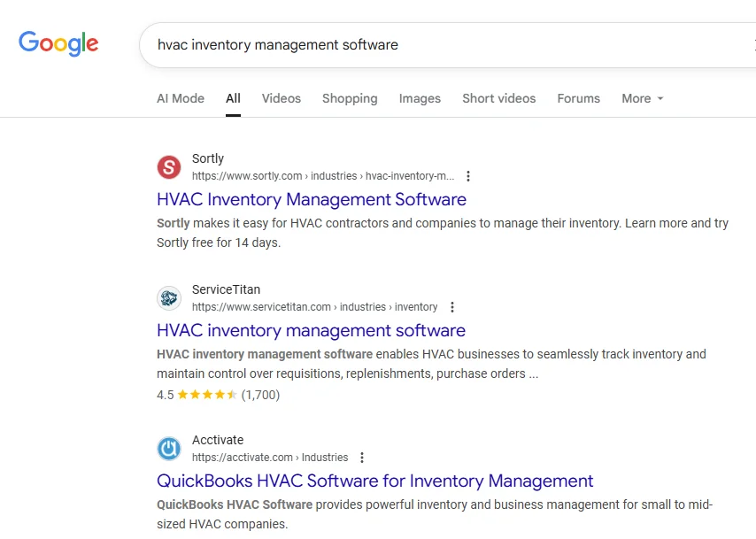Switch to the Videos tab
756x539 pixels.
pos(282,98)
